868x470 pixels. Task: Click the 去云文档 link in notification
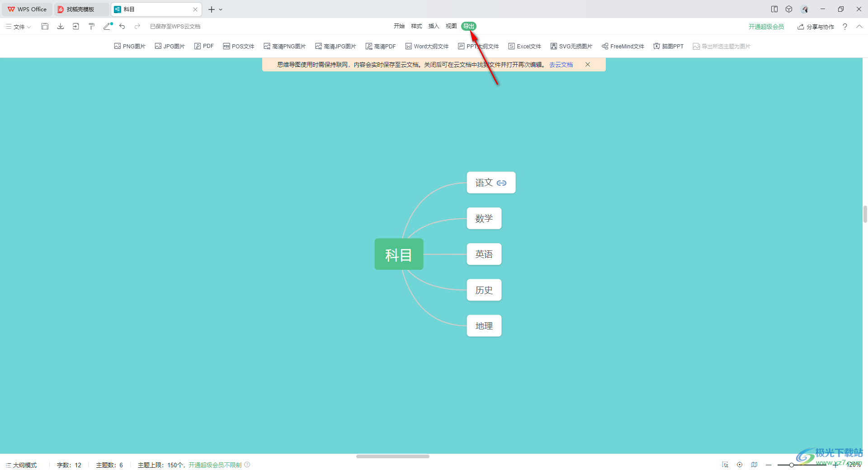coord(561,65)
